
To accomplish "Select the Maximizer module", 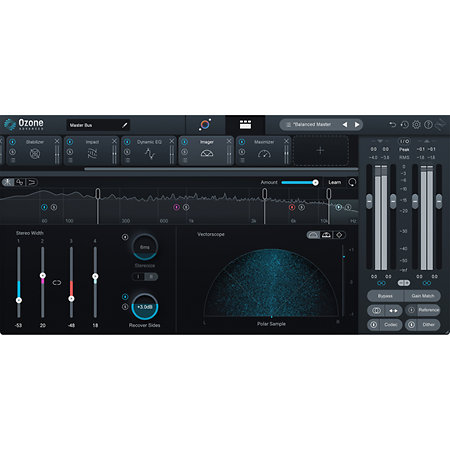I will point(264,151).
